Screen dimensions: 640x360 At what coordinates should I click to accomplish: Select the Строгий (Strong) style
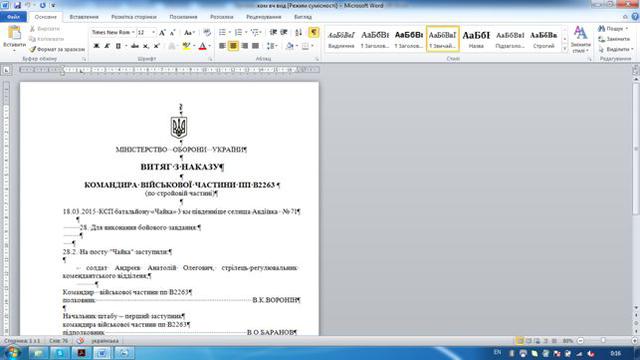pyautogui.click(x=544, y=39)
